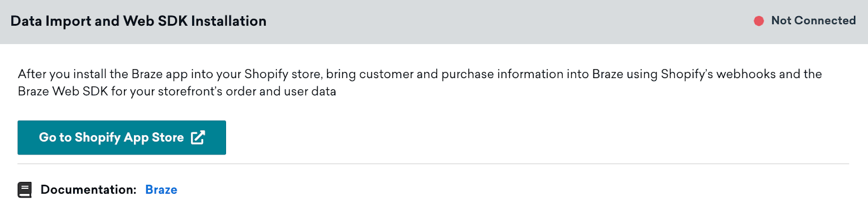Click the horizontal divider below the Shopify button
Screen dimensions: 868x216
433,164
